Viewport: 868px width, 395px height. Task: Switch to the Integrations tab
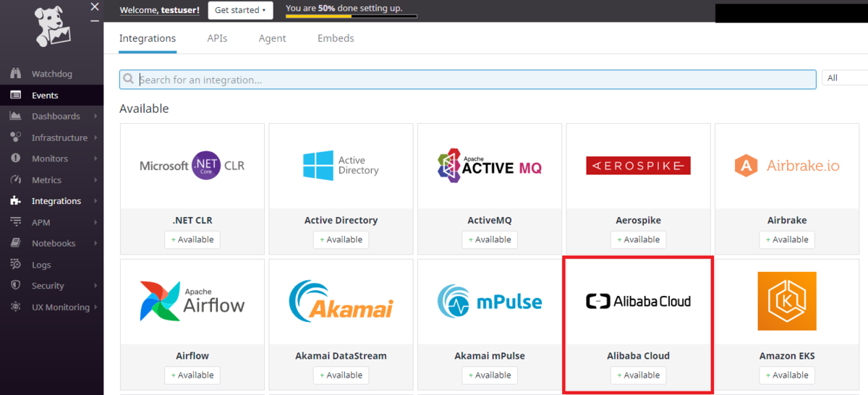pyautogui.click(x=148, y=38)
